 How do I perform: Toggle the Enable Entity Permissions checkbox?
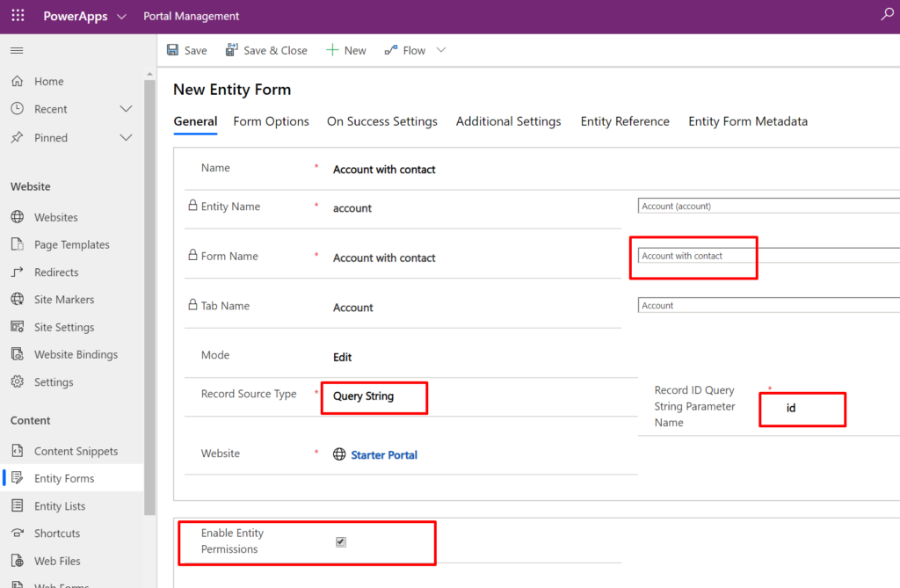click(x=341, y=541)
